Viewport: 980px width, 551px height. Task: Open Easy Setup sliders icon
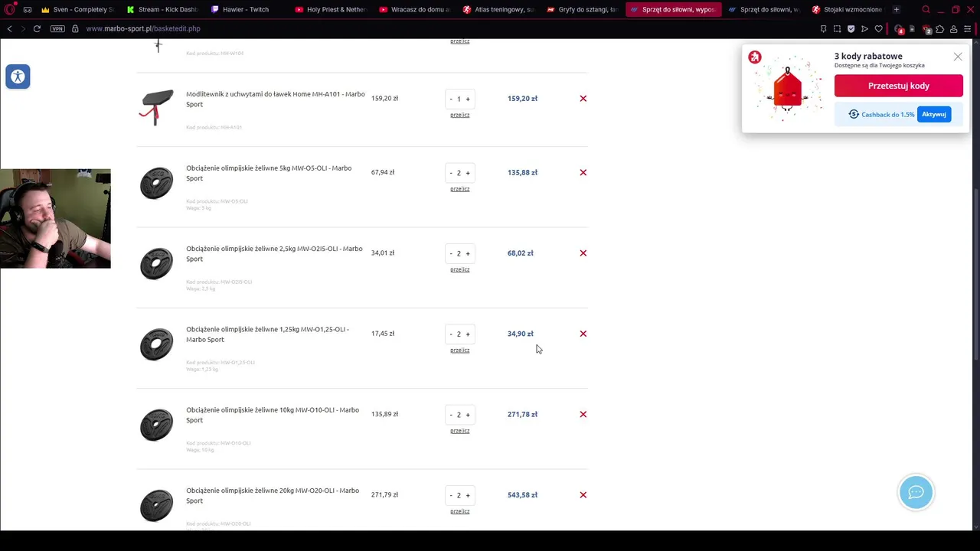pyautogui.click(x=968, y=29)
